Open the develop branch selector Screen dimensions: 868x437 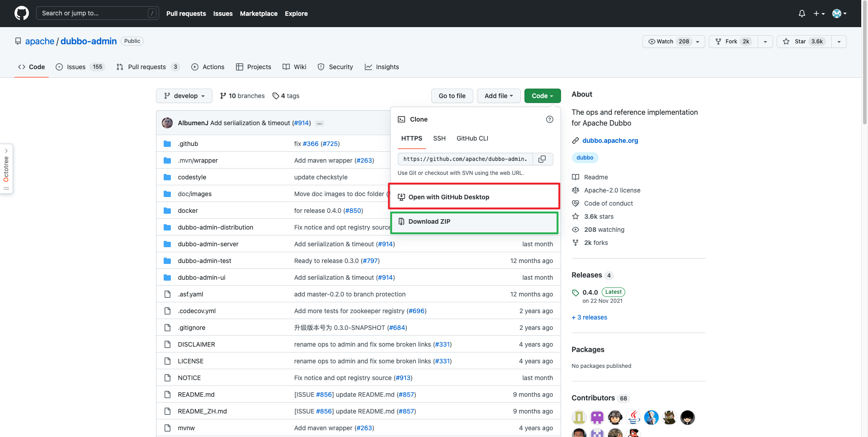pos(184,96)
